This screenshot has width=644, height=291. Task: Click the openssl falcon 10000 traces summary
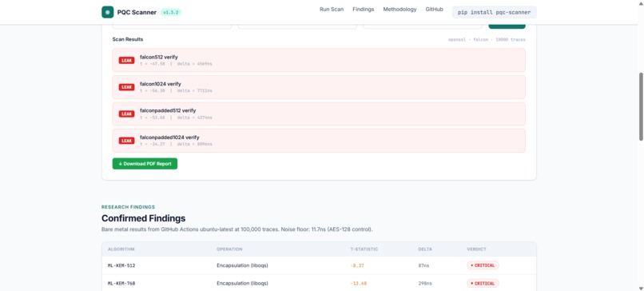(x=487, y=40)
